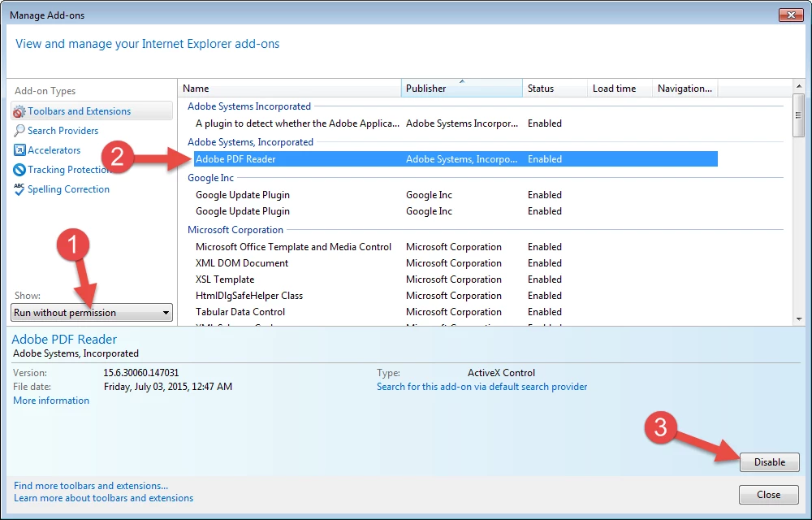Open the More information link
812x520 pixels.
pos(50,401)
